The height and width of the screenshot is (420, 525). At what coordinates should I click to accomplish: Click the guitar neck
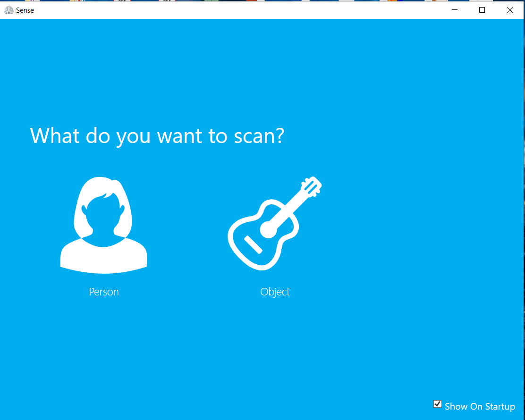click(x=288, y=208)
